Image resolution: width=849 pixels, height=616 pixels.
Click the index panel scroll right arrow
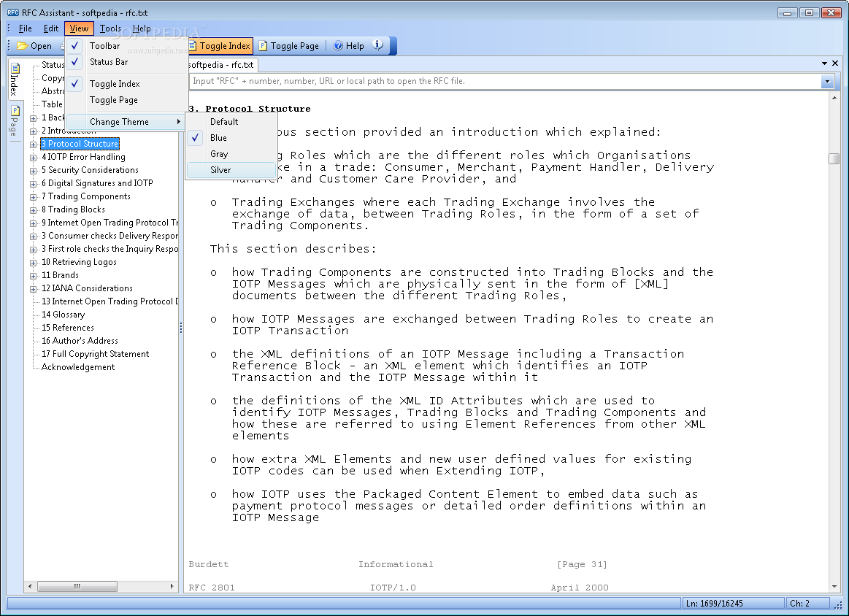click(172, 586)
